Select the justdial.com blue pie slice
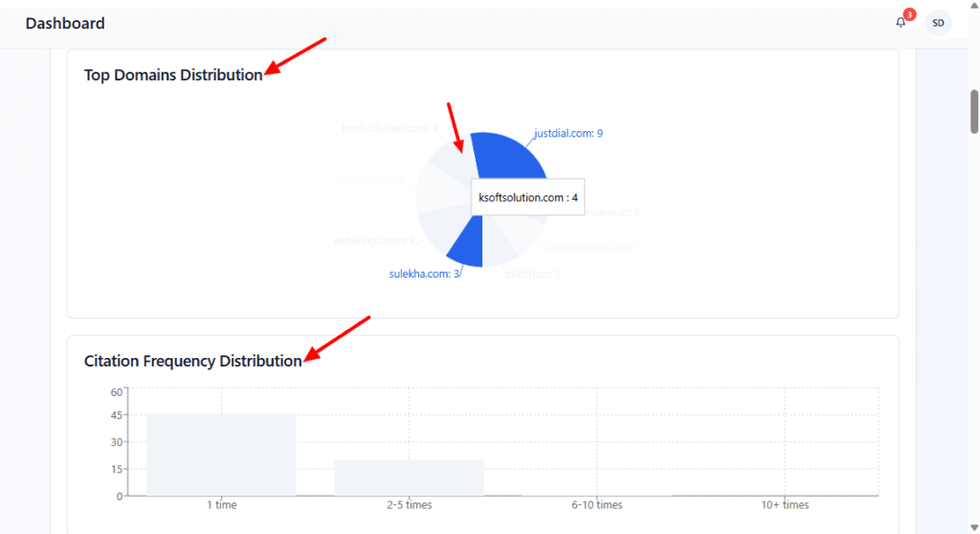The image size is (980, 534). (x=507, y=155)
